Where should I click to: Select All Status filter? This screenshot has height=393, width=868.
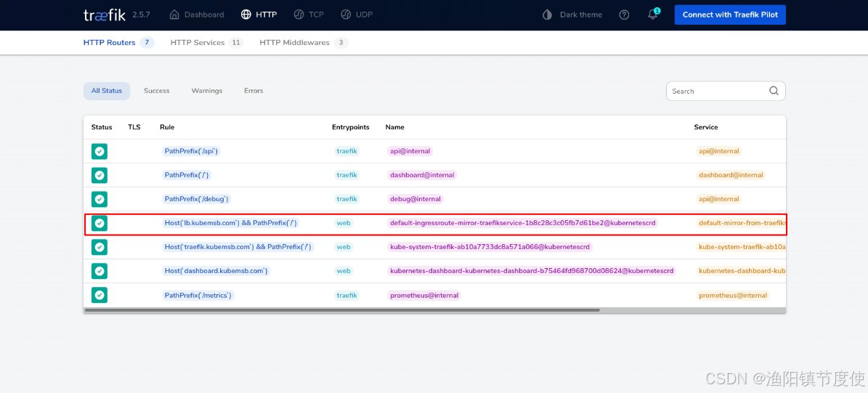pyautogui.click(x=107, y=91)
